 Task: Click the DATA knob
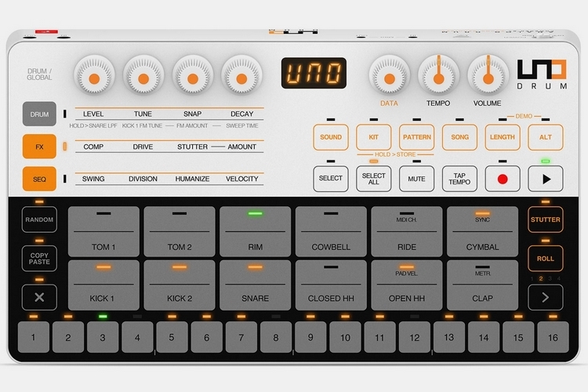point(389,75)
